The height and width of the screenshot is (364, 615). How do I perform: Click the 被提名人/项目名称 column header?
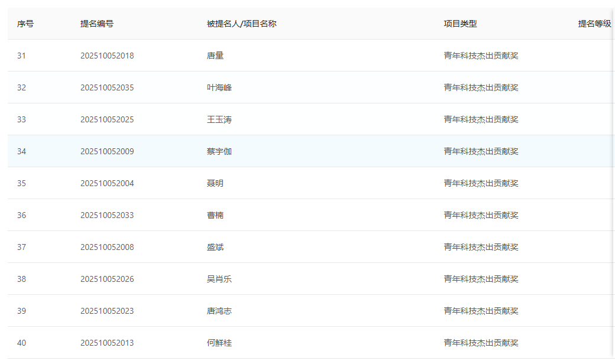242,24
